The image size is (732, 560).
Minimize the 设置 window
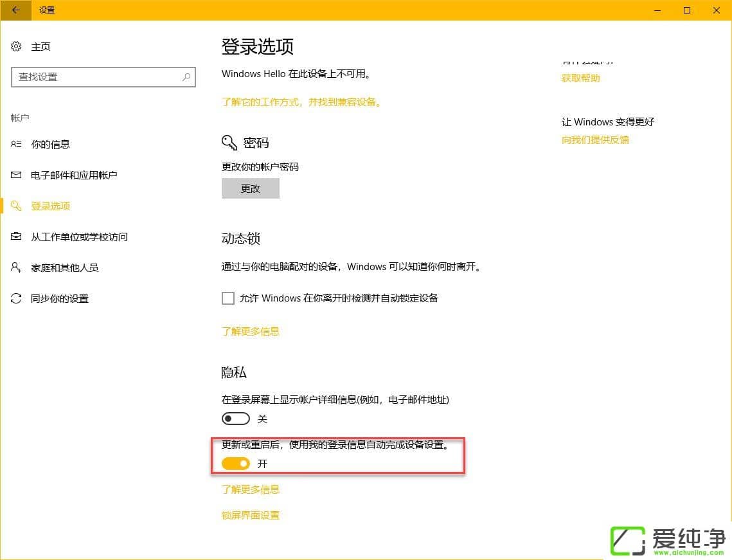tap(657, 10)
